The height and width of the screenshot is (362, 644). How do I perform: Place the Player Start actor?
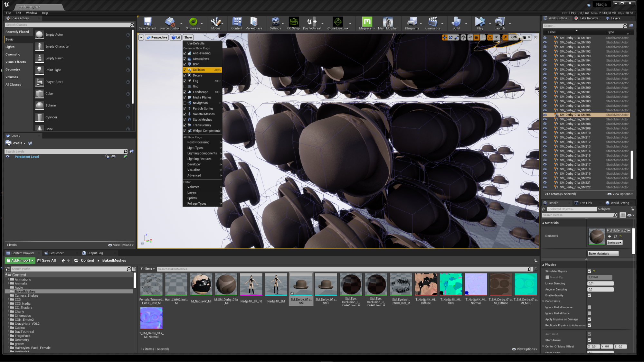(x=83, y=82)
